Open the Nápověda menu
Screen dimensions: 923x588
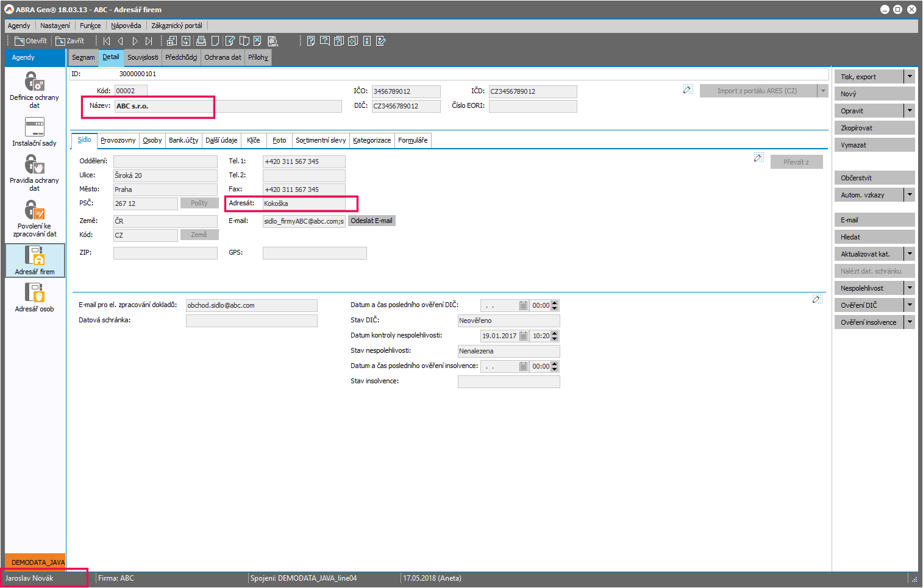click(126, 26)
